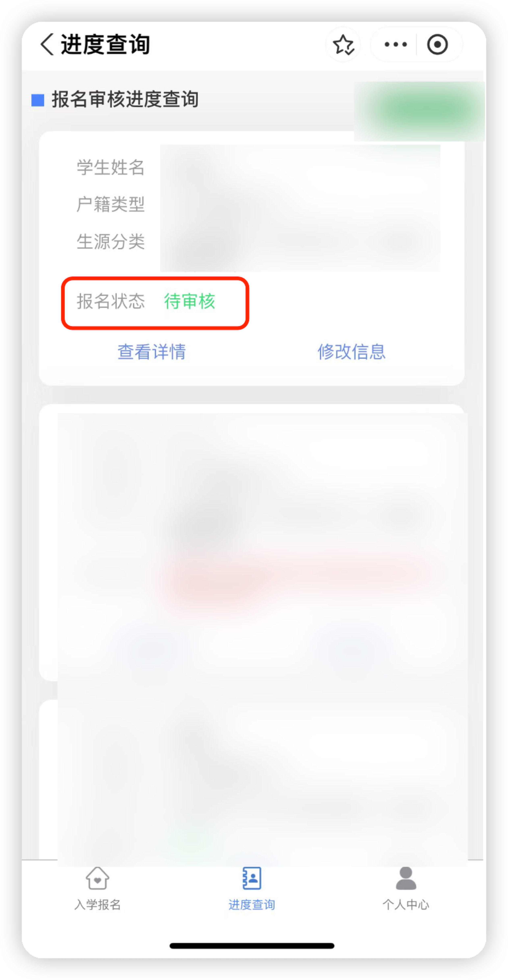
Task: Open 查看详情 link
Action: tap(152, 351)
